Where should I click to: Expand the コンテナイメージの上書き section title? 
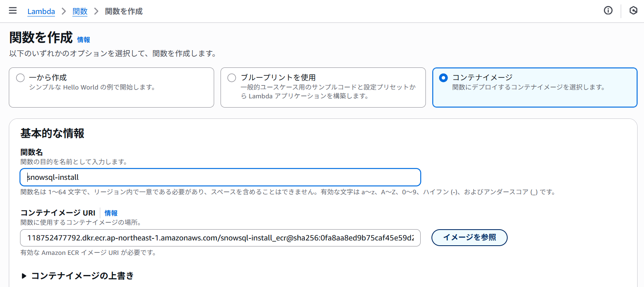82,276
